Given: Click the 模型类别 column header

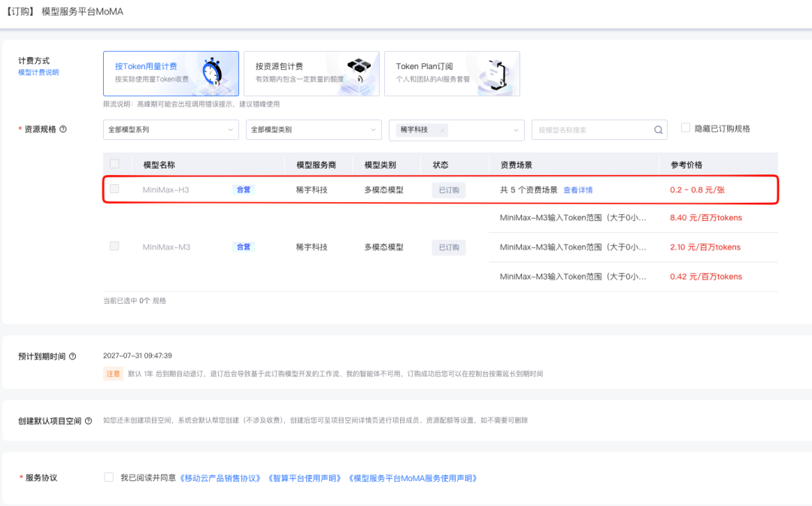Looking at the screenshot, I should [x=380, y=165].
